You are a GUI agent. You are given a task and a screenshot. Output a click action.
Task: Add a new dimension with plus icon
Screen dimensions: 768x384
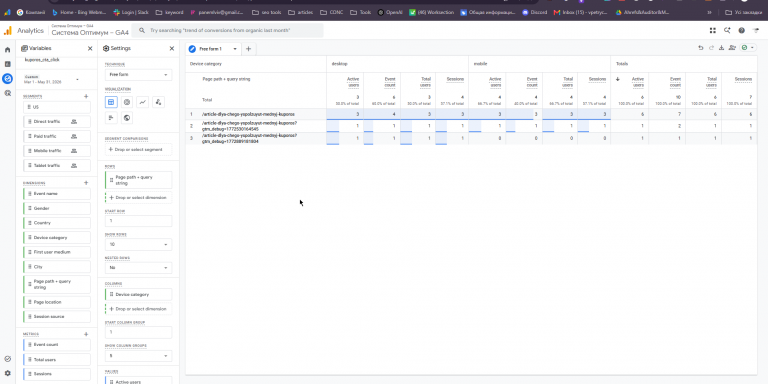tap(86, 183)
